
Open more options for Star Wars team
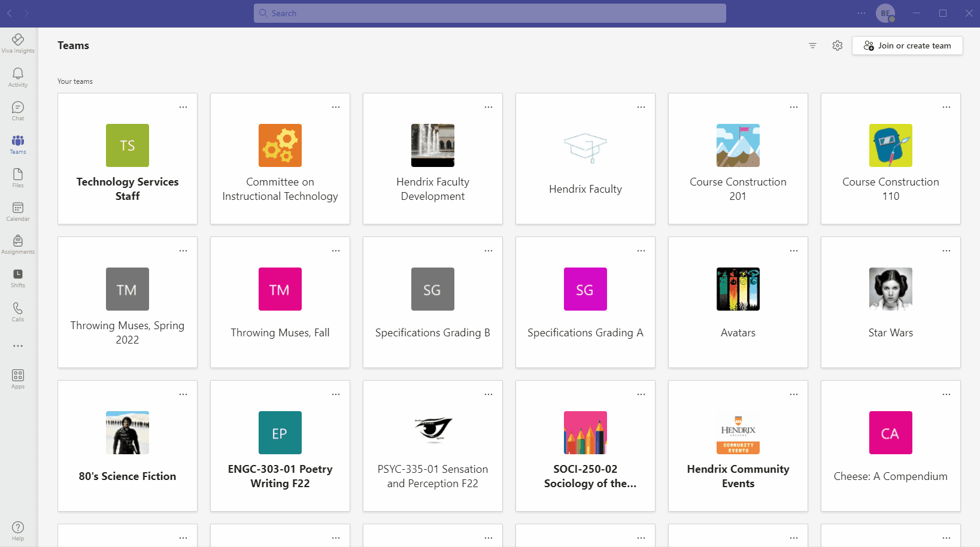(x=946, y=251)
